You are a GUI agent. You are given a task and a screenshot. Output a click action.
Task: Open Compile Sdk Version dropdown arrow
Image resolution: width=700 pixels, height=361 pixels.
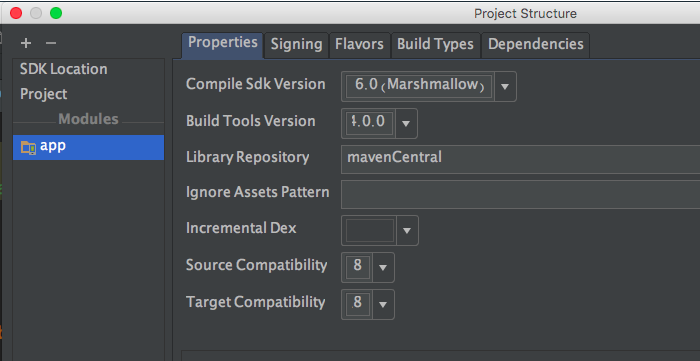click(x=505, y=87)
